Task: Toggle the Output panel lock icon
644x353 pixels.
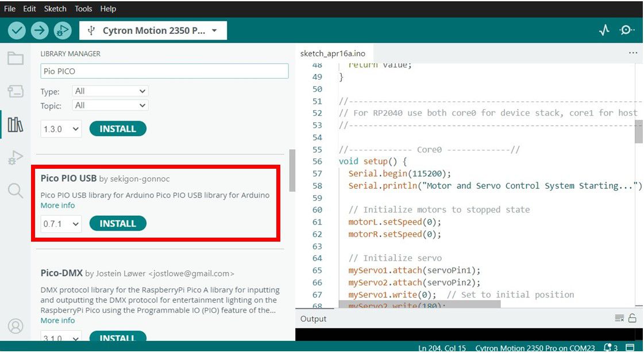Action: (632, 318)
